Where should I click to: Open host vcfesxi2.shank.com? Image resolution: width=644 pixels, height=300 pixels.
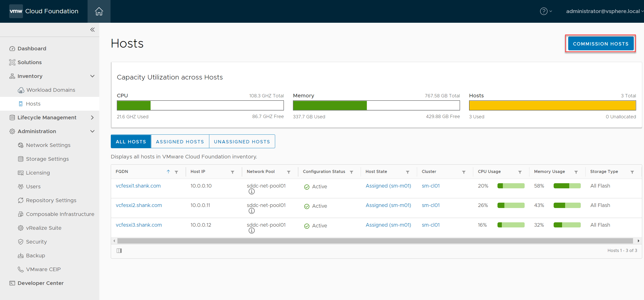click(139, 205)
